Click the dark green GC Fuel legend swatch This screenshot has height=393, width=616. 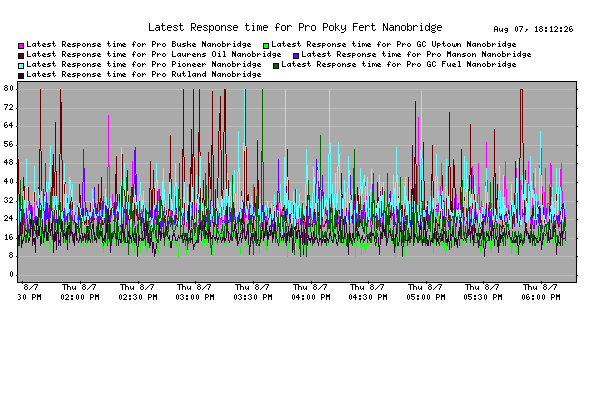pos(276,66)
